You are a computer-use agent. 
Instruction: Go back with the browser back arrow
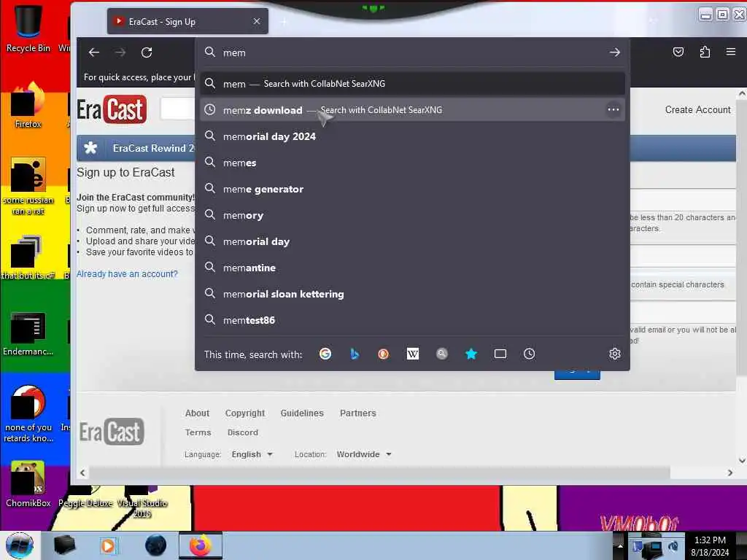94,52
